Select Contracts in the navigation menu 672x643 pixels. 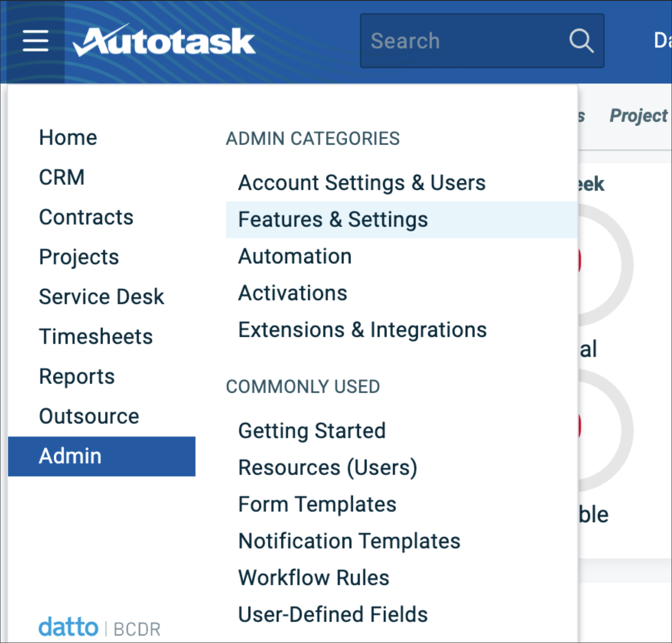[x=86, y=217]
